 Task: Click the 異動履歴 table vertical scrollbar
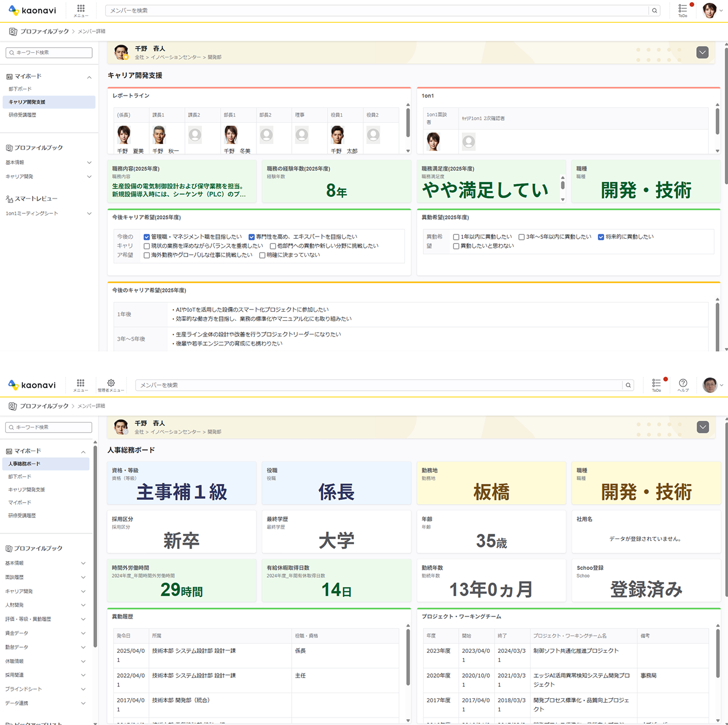coord(408,660)
